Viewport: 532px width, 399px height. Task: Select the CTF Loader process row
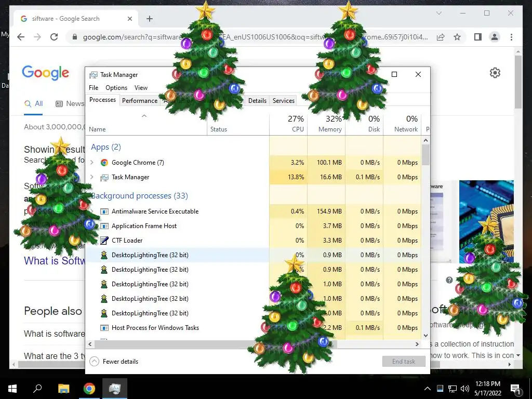254,241
